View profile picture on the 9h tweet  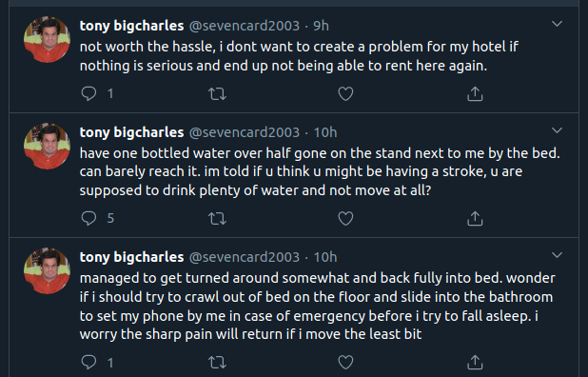coord(47,39)
